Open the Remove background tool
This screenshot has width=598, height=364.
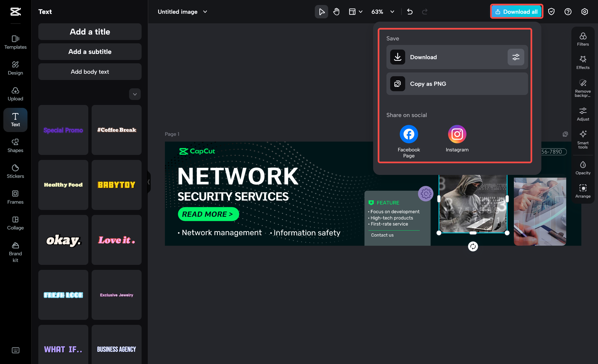pos(583,87)
